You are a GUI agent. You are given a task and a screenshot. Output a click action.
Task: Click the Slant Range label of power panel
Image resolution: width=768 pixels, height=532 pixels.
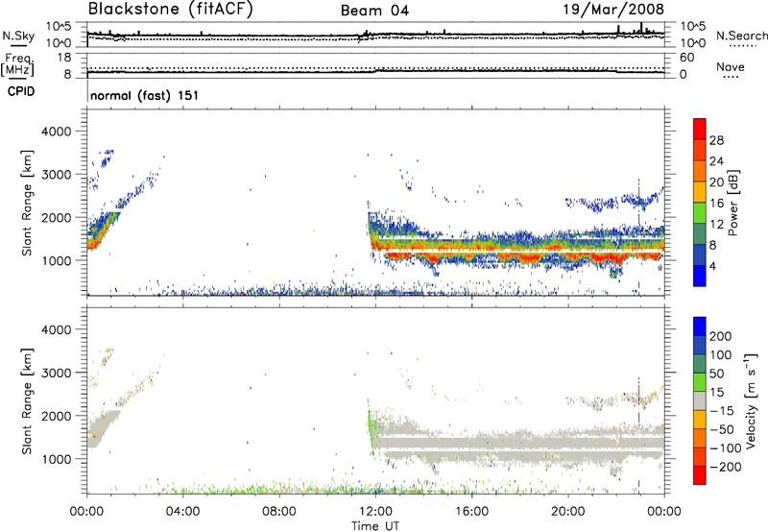[x=27, y=203]
